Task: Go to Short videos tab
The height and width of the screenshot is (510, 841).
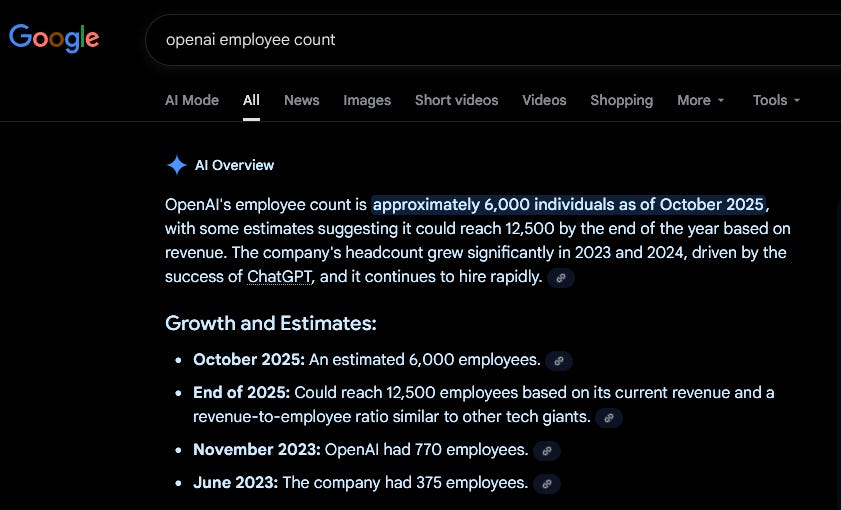Action: coord(456,100)
